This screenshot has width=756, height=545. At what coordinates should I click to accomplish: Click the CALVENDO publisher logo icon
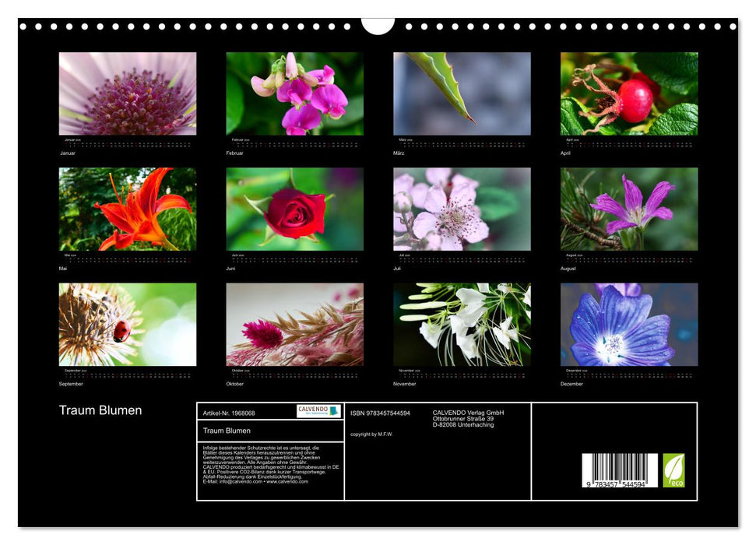tap(318, 411)
